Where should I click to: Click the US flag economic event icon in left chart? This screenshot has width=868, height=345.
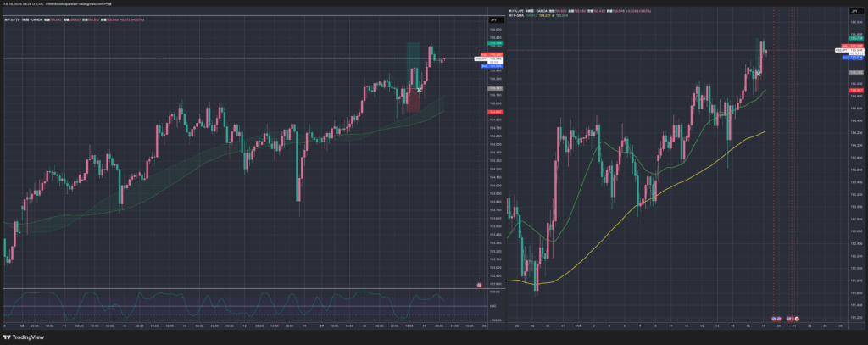(480, 286)
